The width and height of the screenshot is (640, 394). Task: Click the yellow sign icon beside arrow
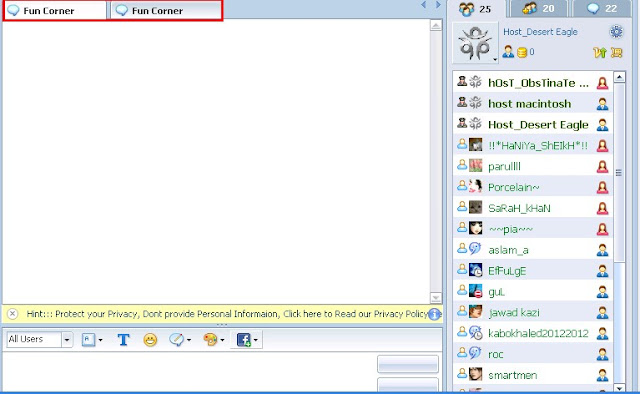(x=616, y=52)
